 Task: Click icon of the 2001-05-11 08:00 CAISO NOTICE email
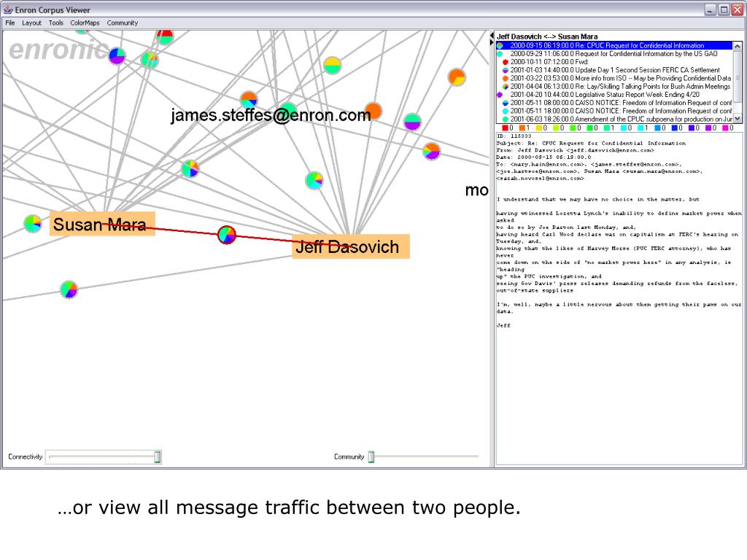click(506, 103)
